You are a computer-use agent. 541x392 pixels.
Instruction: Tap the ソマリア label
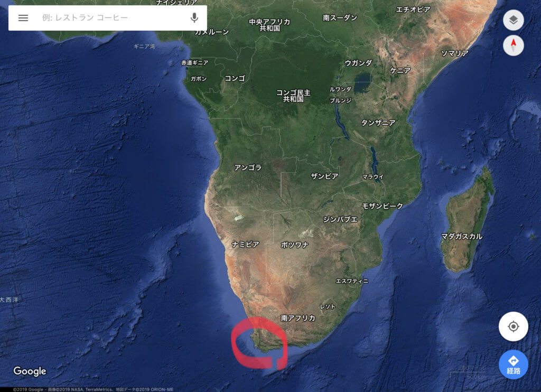pyautogui.click(x=455, y=53)
